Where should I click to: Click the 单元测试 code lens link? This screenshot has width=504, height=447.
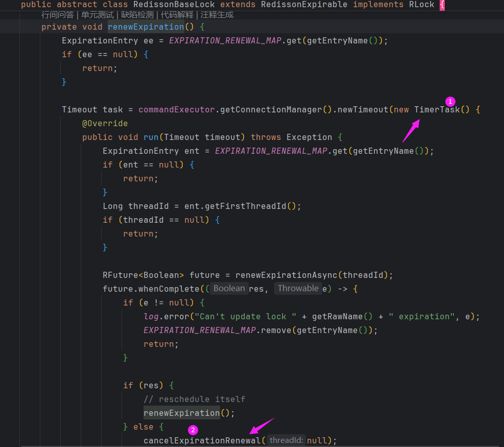click(98, 15)
